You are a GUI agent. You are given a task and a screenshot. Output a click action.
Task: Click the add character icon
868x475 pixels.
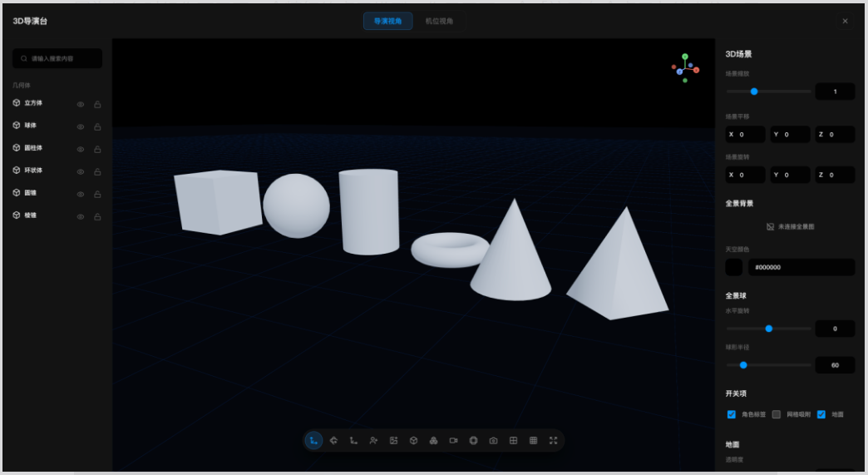(x=373, y=441)
